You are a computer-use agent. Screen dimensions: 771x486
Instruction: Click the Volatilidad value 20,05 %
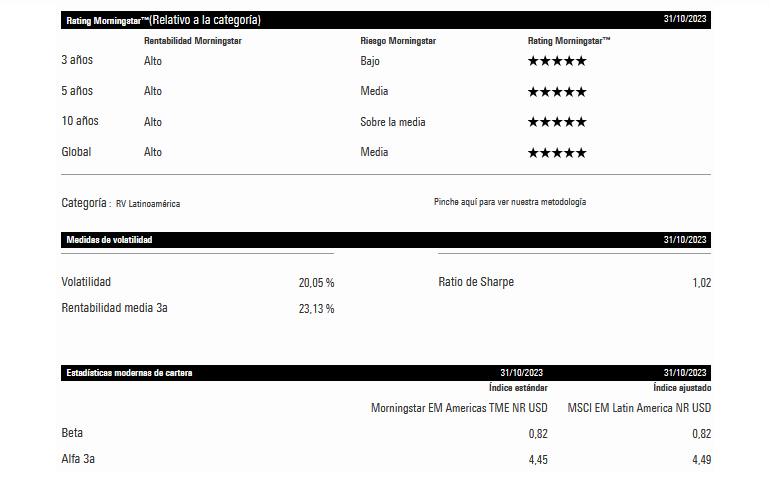click(x=316, y=283)
